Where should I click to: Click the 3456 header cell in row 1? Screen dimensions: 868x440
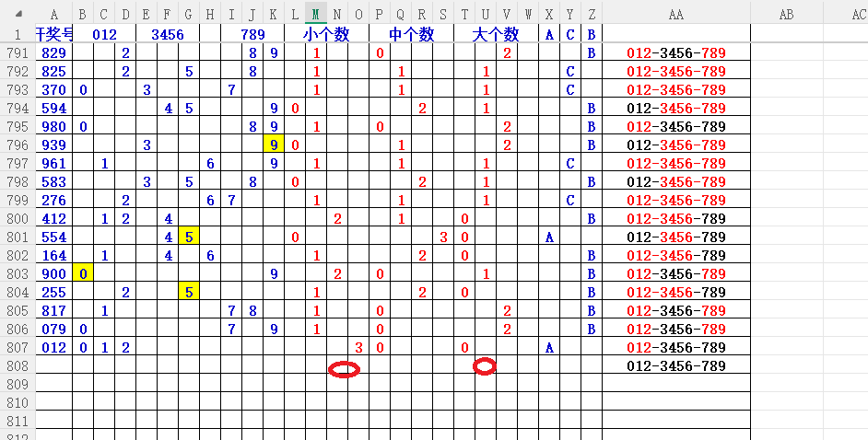(168, 35)
